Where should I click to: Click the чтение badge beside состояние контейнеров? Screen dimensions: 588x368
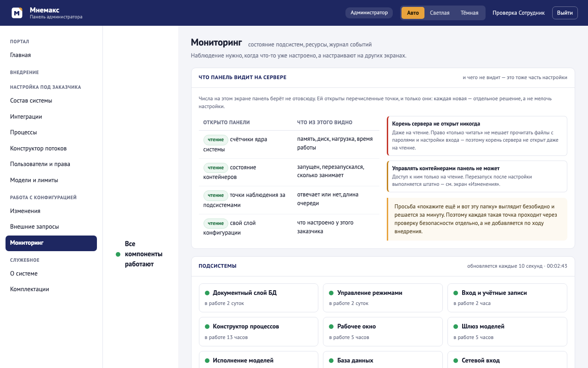click(216, 167)
